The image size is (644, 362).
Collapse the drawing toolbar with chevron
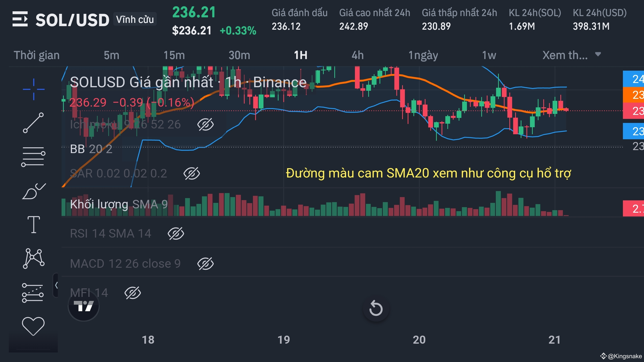[x=56, y=285]
